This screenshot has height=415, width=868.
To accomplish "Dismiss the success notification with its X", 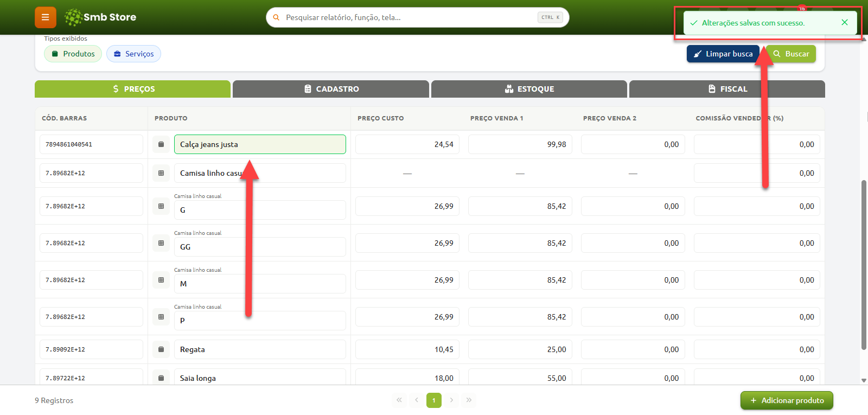I will coord(845,22).
